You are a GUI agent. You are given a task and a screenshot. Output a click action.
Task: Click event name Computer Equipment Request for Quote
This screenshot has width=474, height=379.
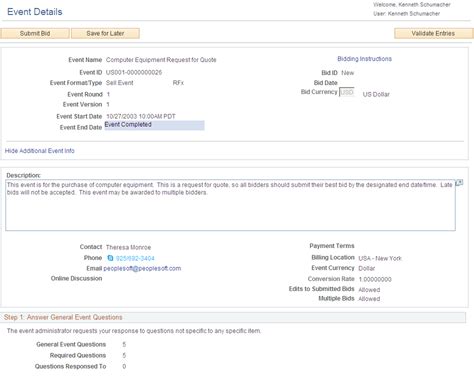tap(161, 60)
